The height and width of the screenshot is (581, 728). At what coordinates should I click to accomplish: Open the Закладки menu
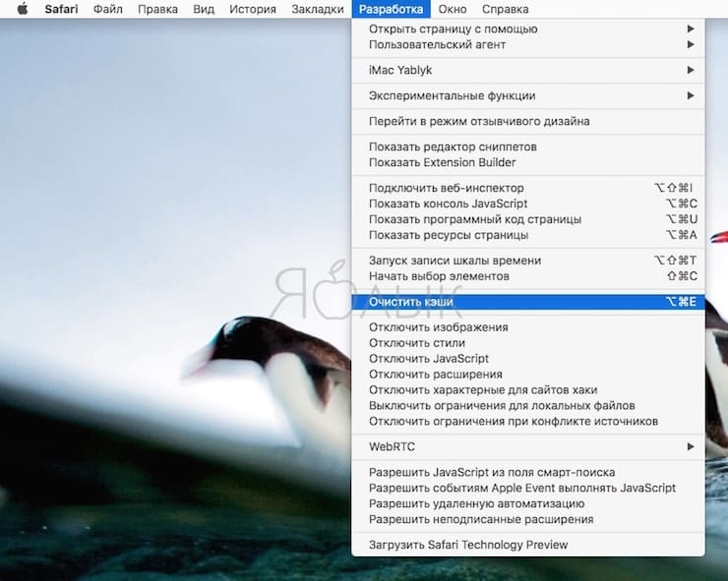click(x=318, y=9)
